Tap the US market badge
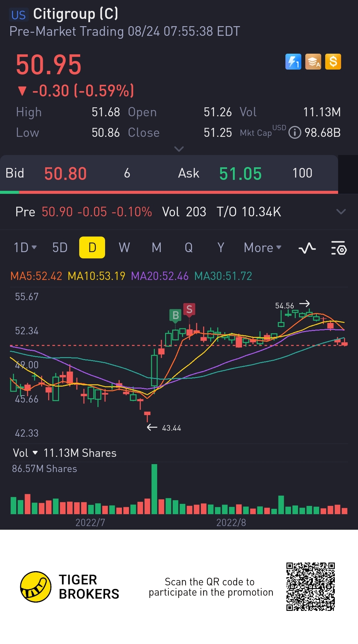The image size is (358, 644). [18, 15]
